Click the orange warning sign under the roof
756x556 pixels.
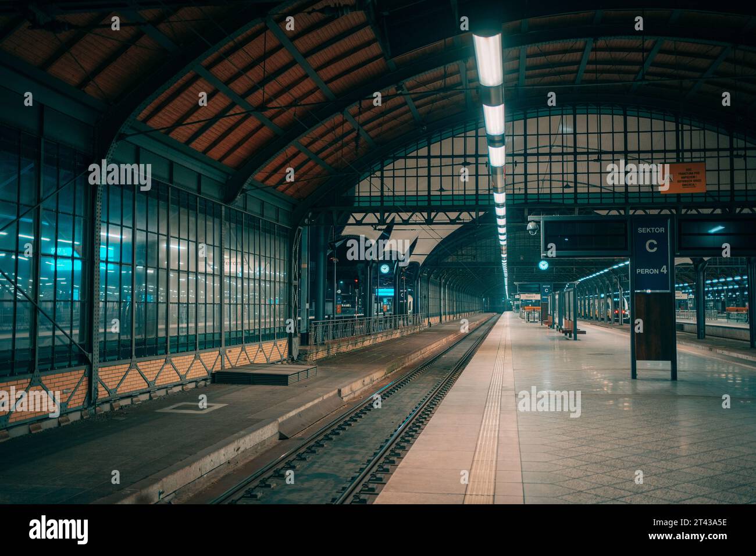(x=682, y=177)
